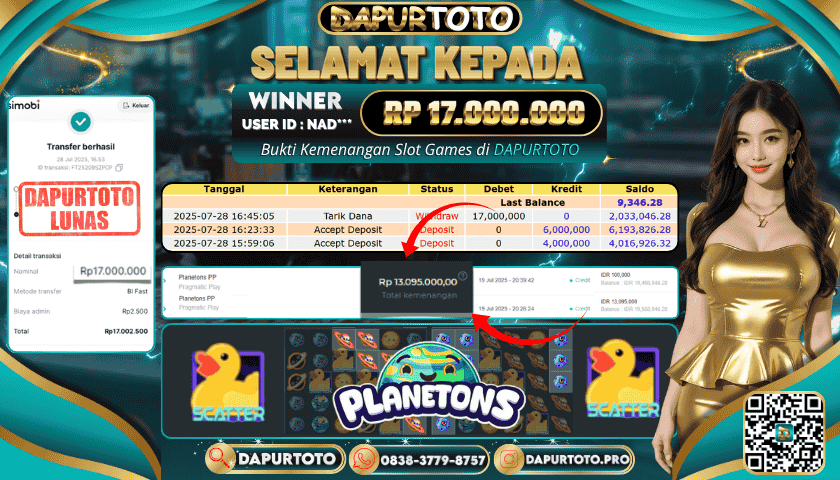Click the QR code image
840x480 pixels.
pyautogui.click(x=784, y=433)
